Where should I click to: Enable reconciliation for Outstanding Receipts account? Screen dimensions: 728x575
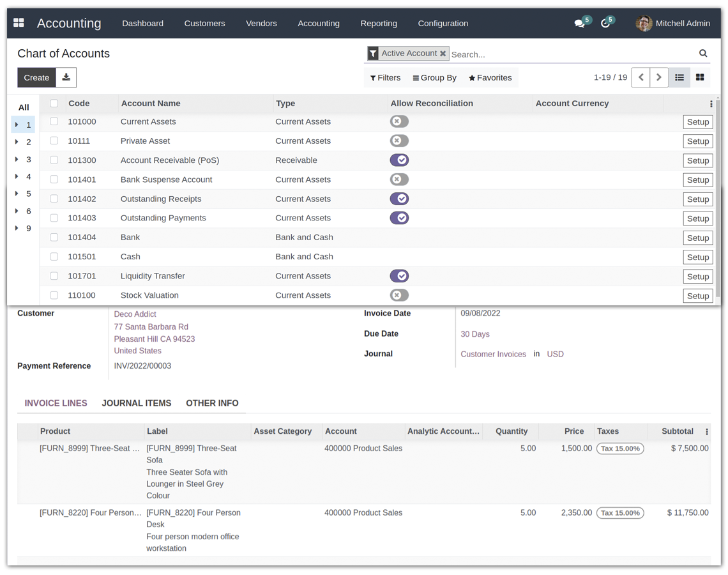tap(399, 199)
